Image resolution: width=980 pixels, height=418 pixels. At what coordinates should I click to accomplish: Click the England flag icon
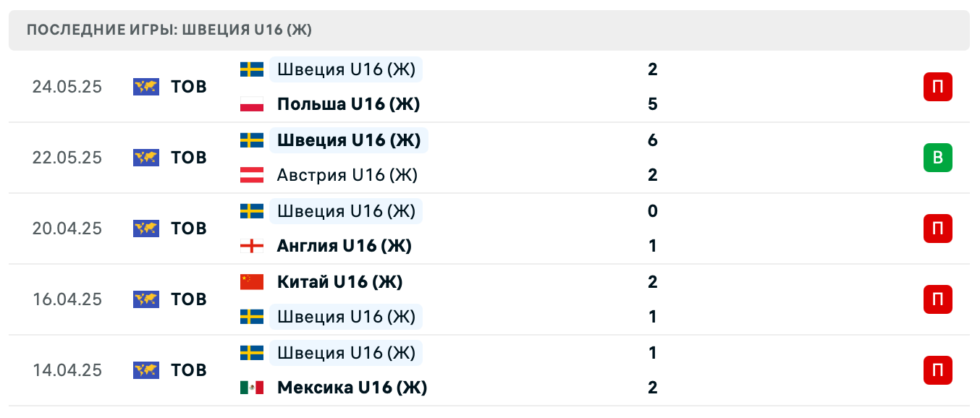pyautogui.click(x=252, y=246)
